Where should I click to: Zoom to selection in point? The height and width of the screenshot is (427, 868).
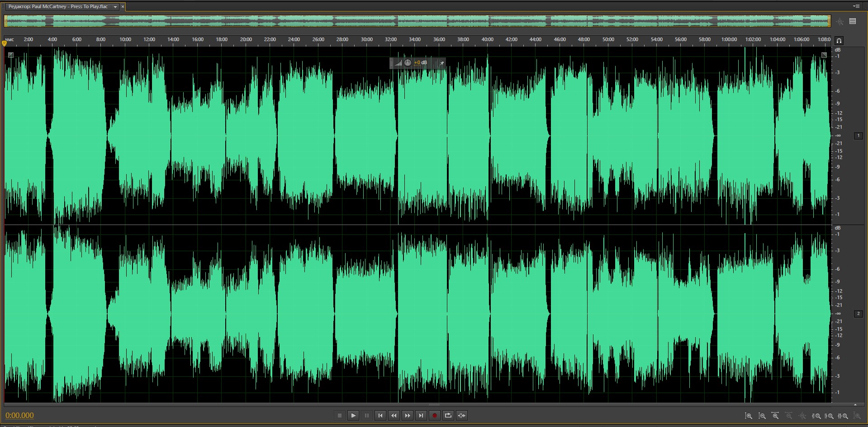click(x=816, y=416)
